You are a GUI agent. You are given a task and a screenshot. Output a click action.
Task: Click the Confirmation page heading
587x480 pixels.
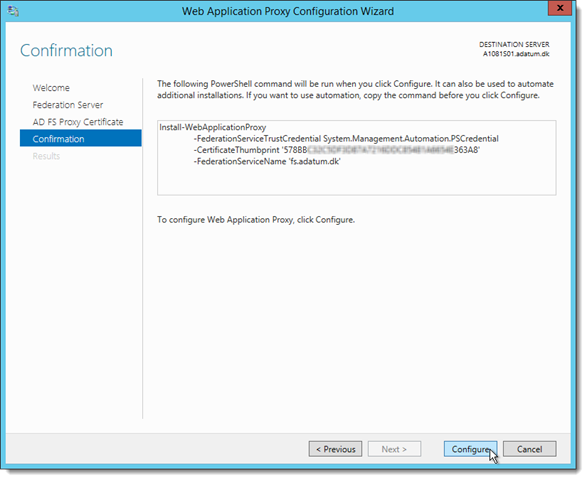(66, 51)
